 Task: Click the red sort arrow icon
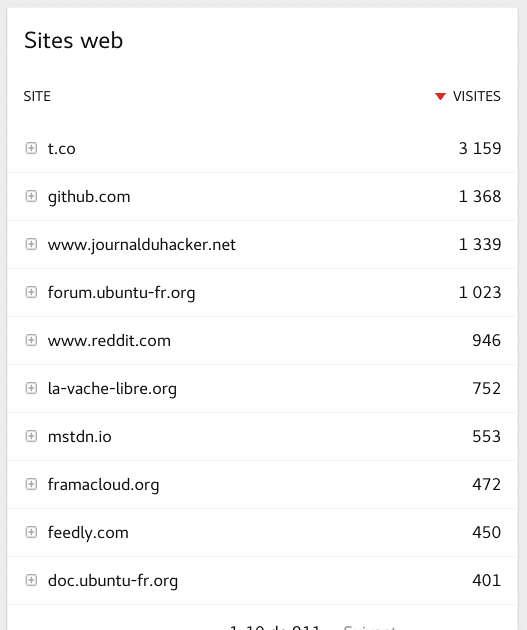(440, 96)
